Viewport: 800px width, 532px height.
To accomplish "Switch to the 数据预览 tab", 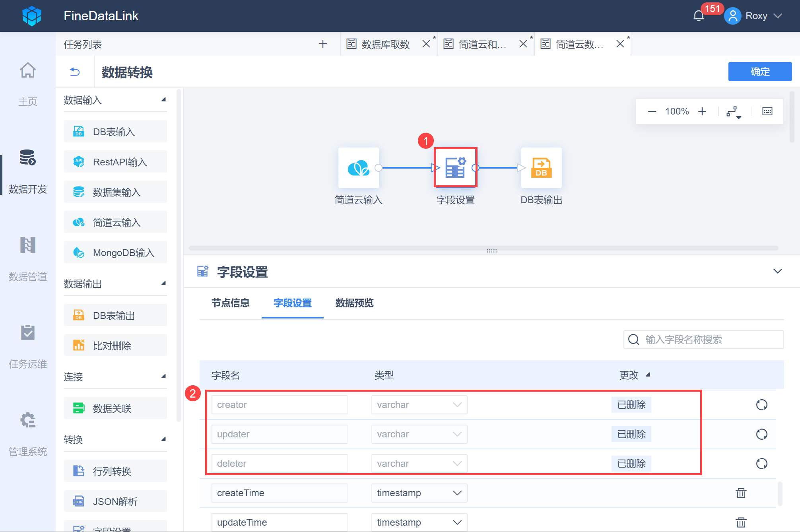I will 354,303.
